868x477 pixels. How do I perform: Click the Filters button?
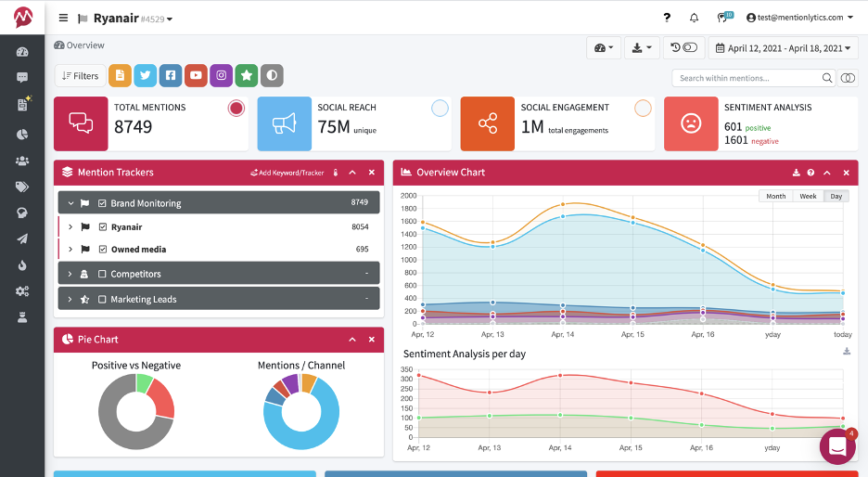tap(81, 76)
